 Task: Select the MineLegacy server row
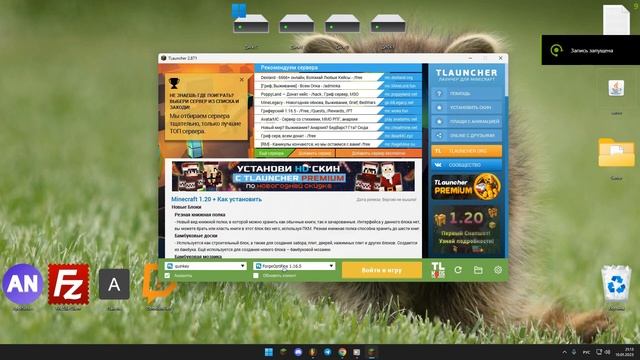(x=338, y=102)
